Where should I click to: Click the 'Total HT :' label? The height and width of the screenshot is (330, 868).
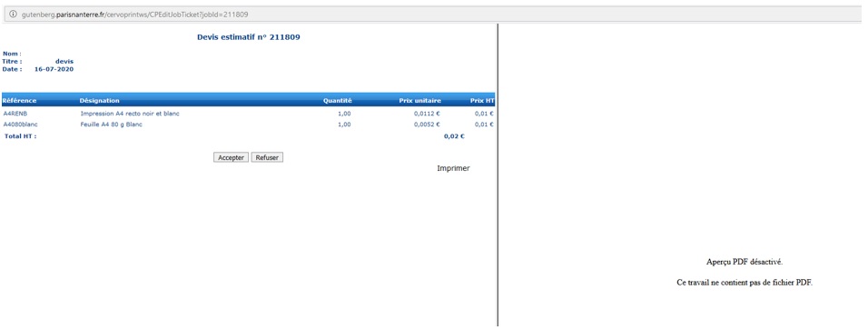[21, 135]
